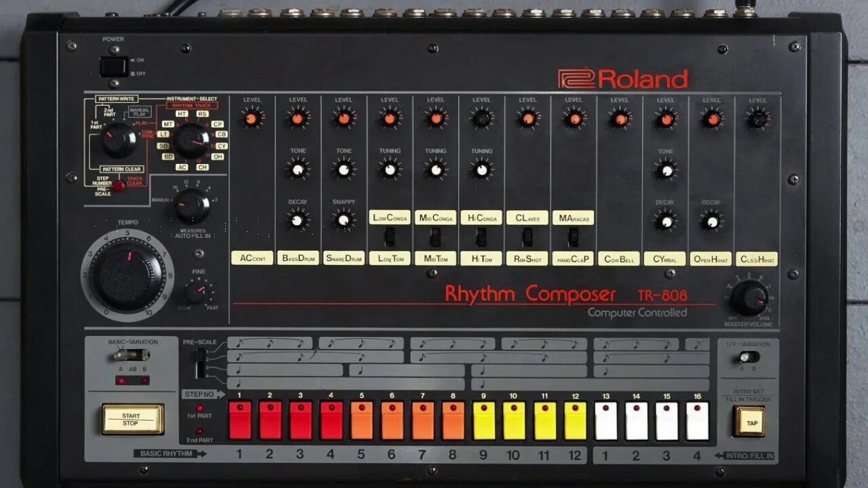Click the 'Rhythm Composer' red text

coord(530,294)
